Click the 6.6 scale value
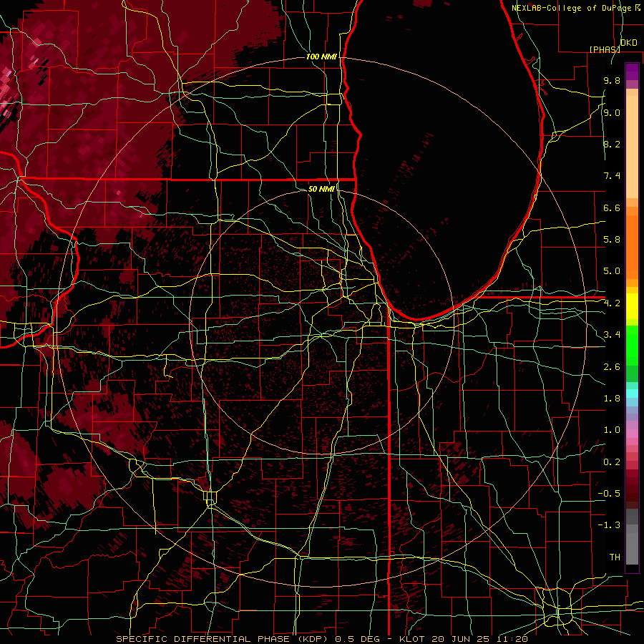 click(x=612, y=208)
